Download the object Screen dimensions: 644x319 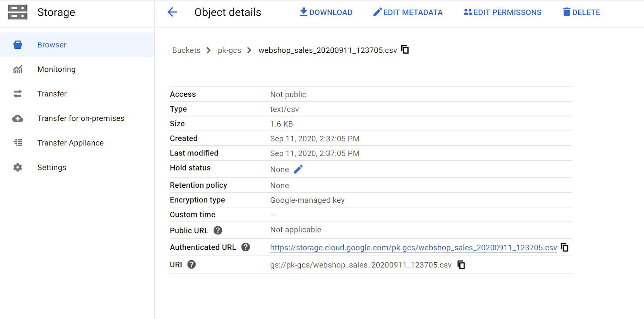(326, 12)
